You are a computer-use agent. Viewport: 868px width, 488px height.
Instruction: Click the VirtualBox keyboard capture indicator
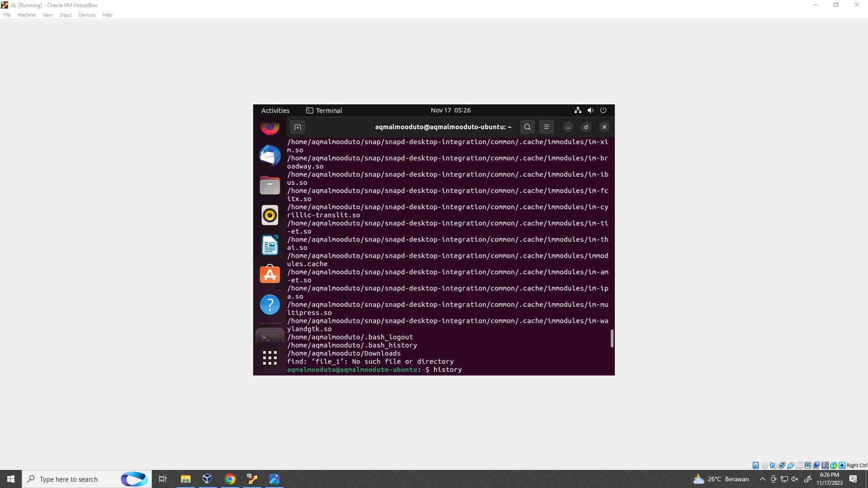pos(842,465)
